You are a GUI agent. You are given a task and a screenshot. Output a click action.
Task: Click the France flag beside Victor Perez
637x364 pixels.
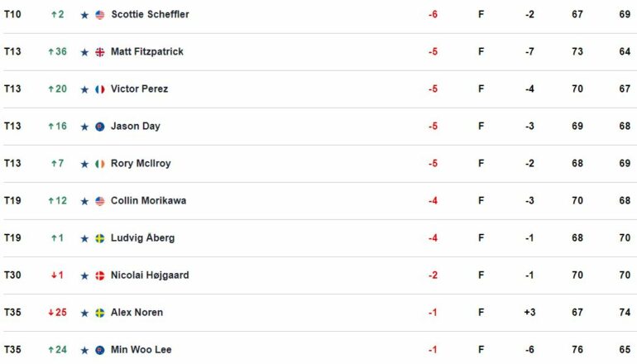[x=100, y=89]
